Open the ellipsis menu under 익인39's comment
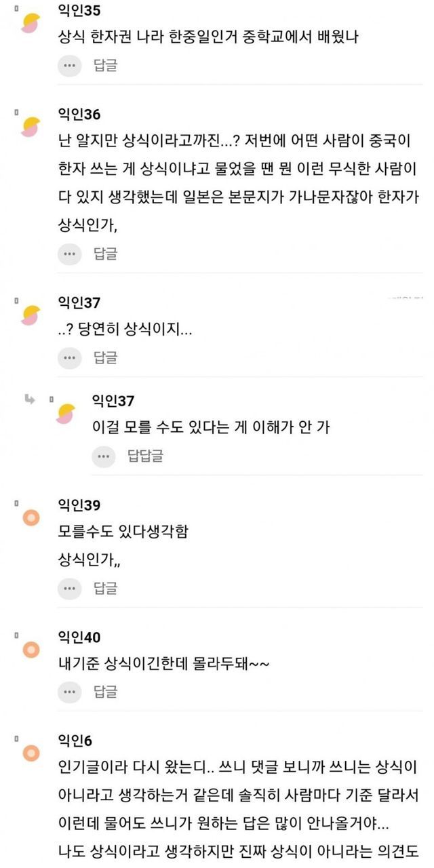This screenshot has height=868, width=434. [x=69, y=588]
